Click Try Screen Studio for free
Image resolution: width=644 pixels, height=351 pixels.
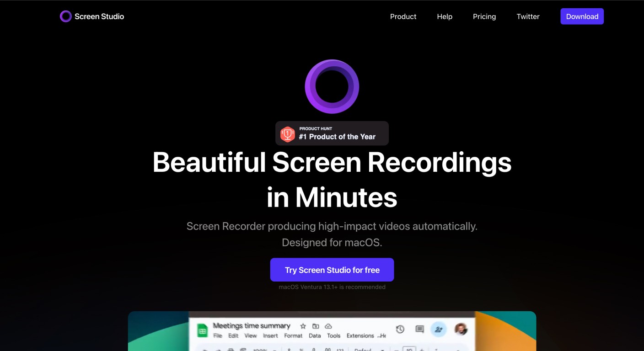click(332, 270)
